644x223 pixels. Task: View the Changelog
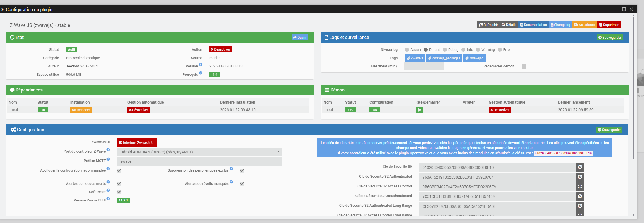tap(560, 25)
